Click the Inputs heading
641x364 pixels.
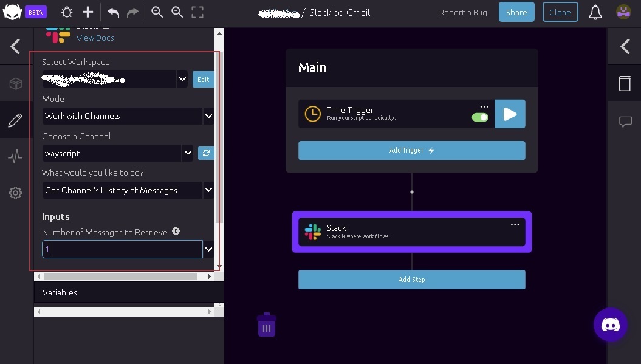tap(56, 217)
